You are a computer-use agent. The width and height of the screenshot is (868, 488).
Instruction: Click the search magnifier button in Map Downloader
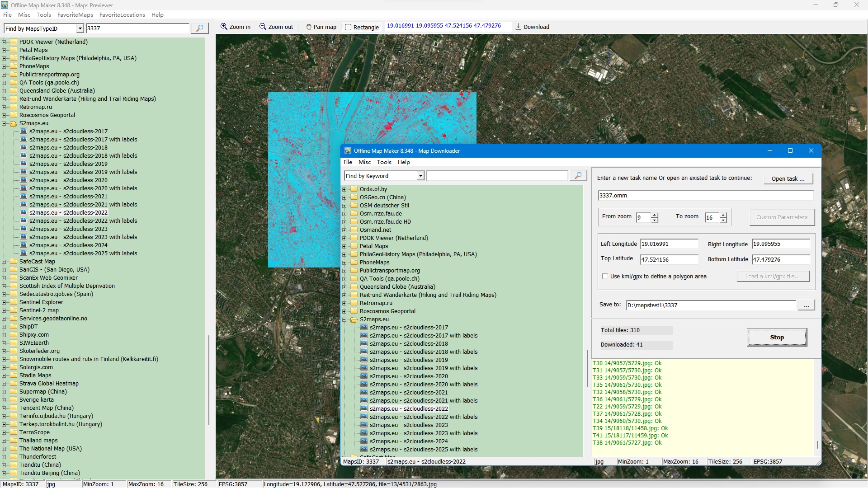coord(578,176)
